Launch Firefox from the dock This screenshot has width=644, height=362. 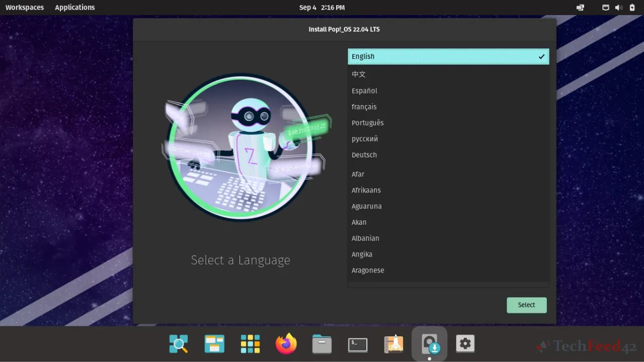click(286, 344)
